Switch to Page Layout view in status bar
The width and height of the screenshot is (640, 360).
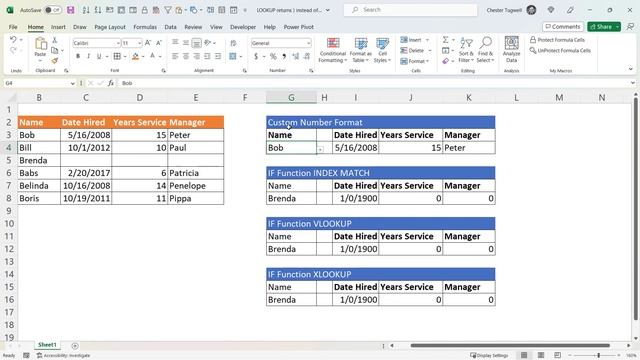click(541, 356)
